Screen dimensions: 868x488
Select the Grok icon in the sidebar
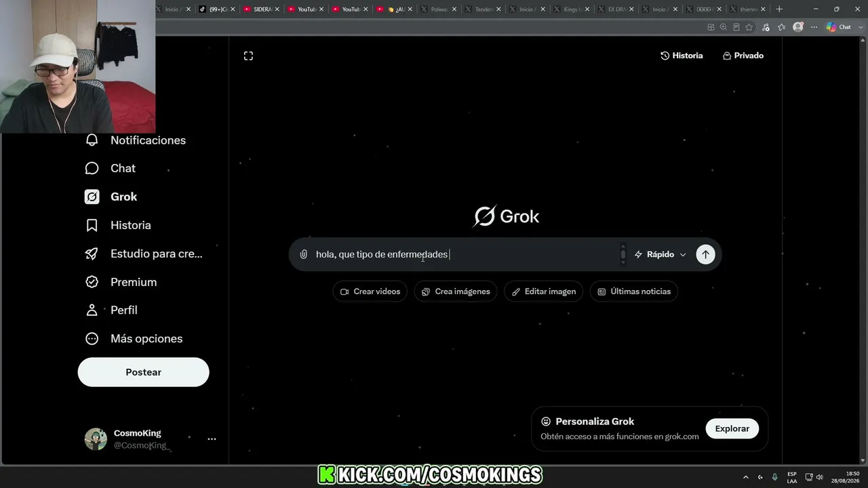[92, 197]
